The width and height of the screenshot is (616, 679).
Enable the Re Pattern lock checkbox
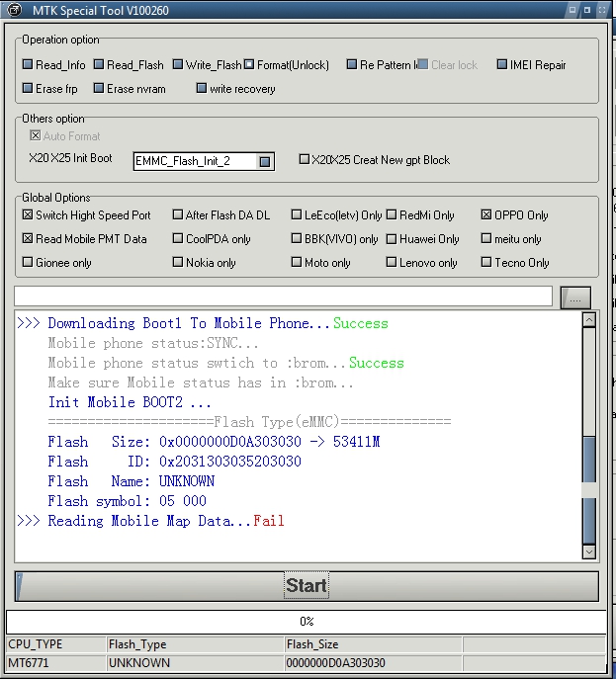point(352,64)
